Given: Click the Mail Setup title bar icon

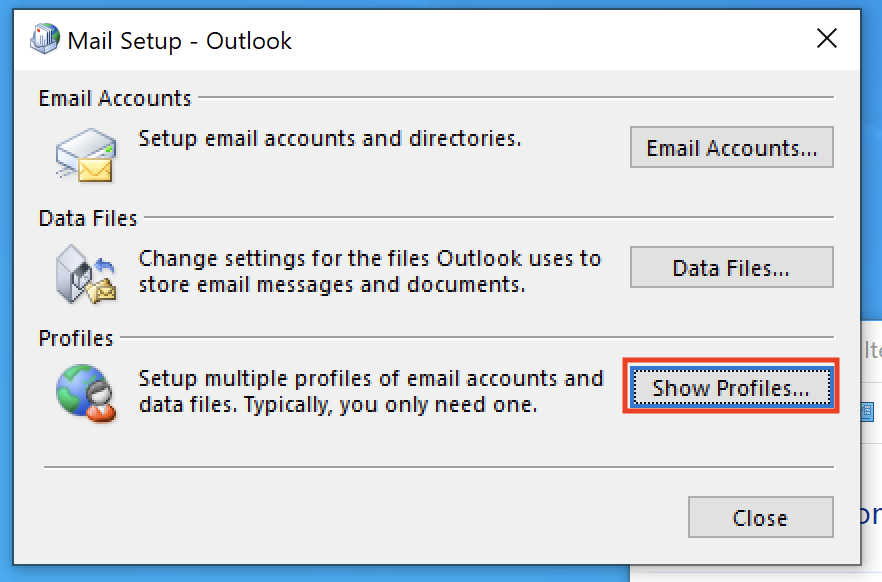Looking at the screenshot, I should (x=45, y=39).
